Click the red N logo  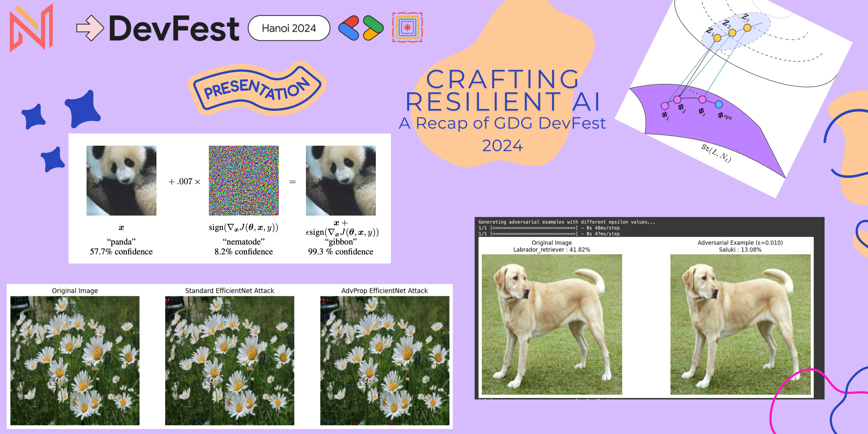[x=31, y=28]
